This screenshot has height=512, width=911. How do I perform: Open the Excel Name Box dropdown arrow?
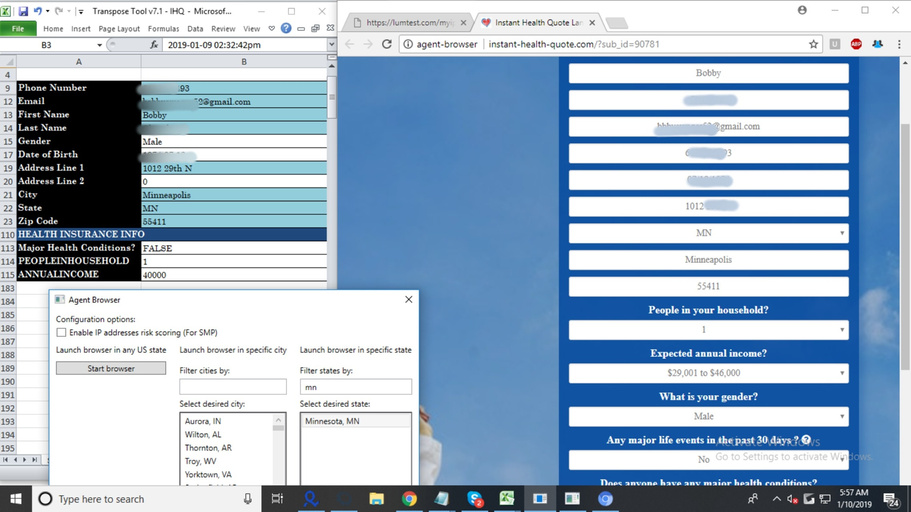[x=98, y=45]
